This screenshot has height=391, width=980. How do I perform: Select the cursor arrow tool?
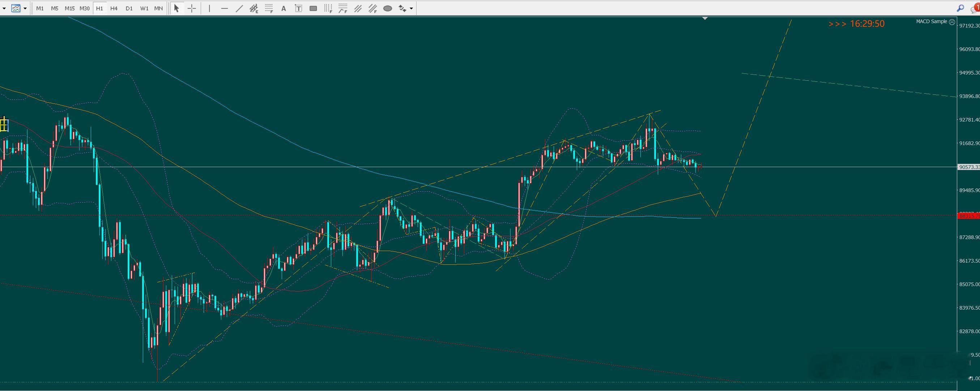(176, 8)
